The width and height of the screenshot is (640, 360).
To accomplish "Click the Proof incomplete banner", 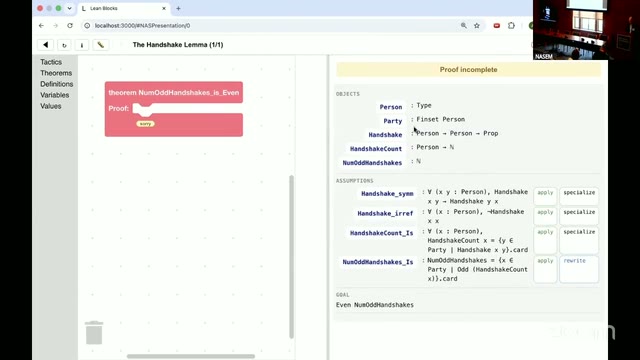I will [469, 69].
